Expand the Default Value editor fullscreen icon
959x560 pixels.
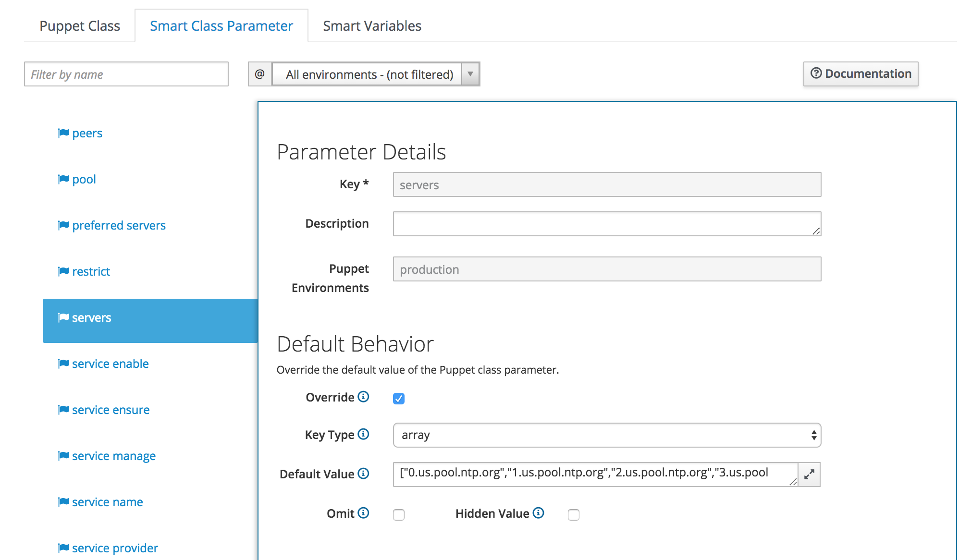click(x=809, y=475)
